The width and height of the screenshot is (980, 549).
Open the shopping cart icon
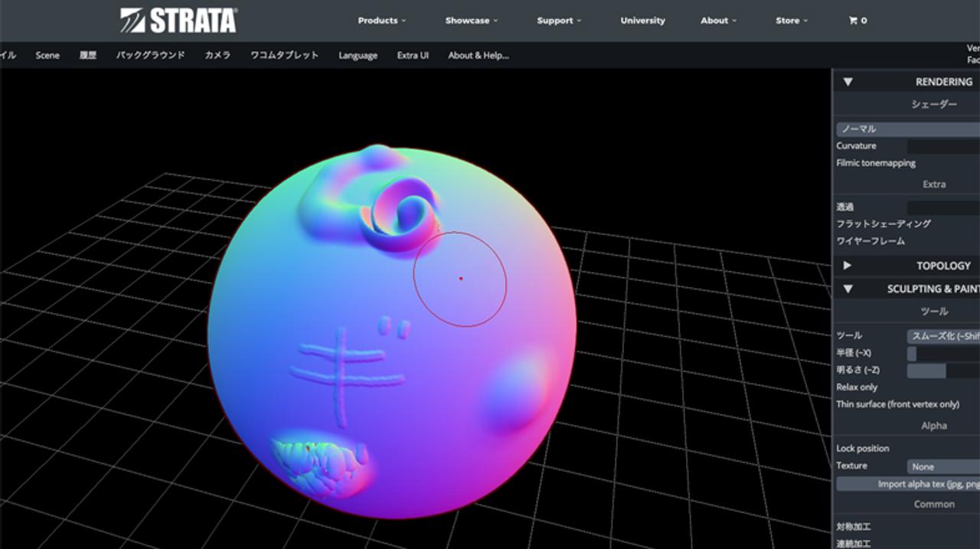click(x=857, y=21)
